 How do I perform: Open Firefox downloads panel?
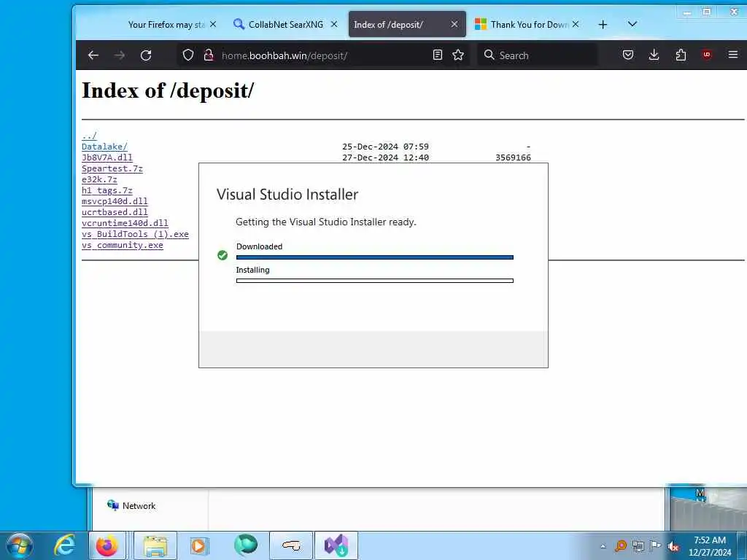tap(654, 55)
